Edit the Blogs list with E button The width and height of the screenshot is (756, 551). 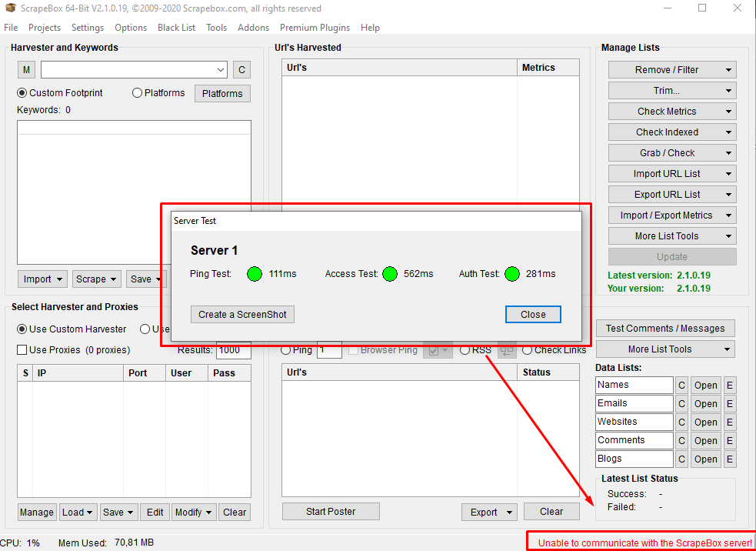[x=730, y=459]
